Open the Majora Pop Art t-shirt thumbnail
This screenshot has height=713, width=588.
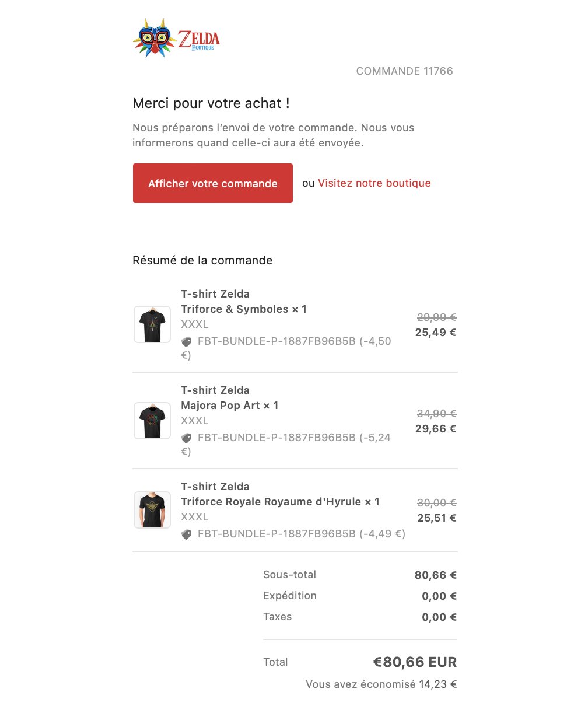tap(152, 421)
